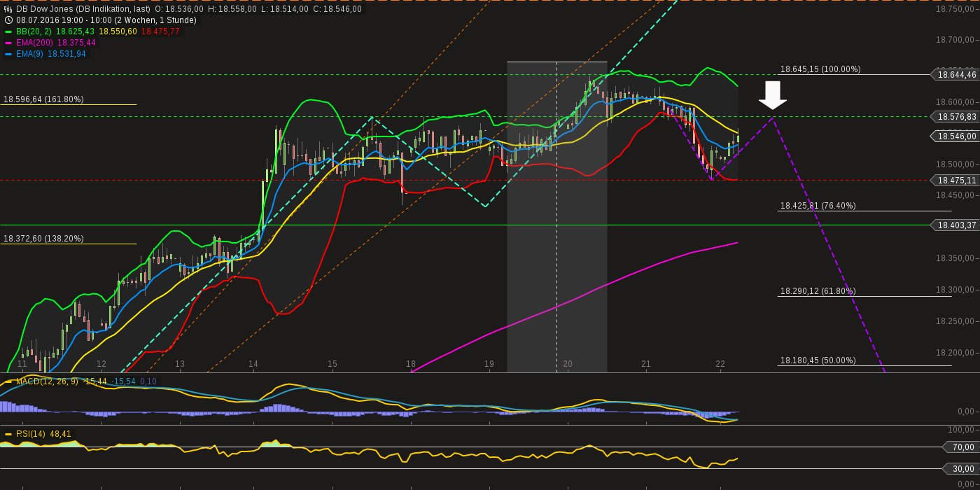The image size is (980, 490).
Task: Open the 2 Wochen, 1 Stunde timeframe label
Action: coord(158,20)
